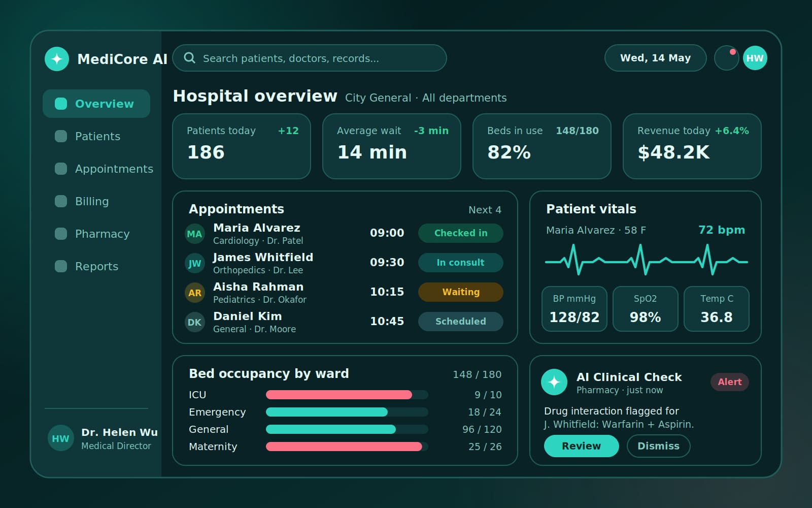Go to Pharmacy section
The height and width of the screenshot is (508, 812).
tap(96, 234)
